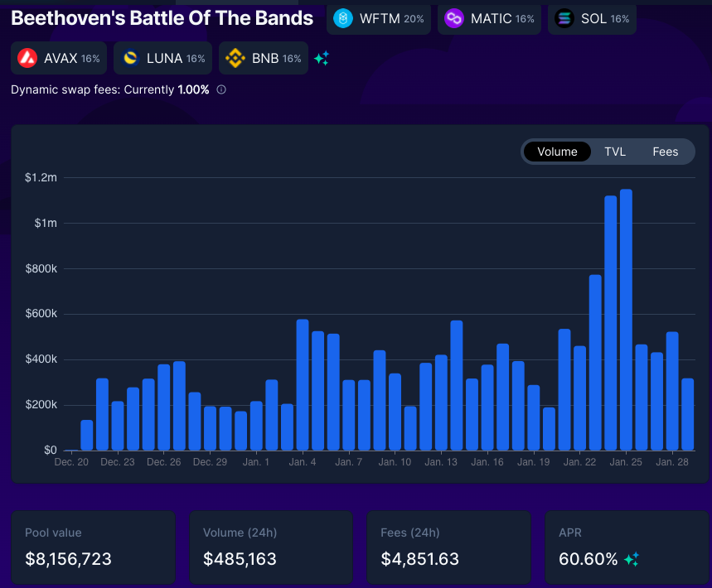This screenshot has width=712, height=588.
Task: Click the $600k axis label
Action: pos(41,314)
